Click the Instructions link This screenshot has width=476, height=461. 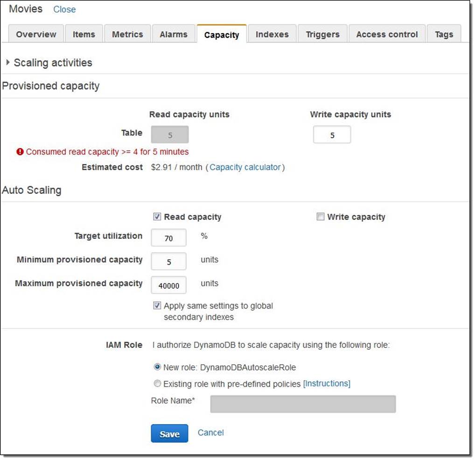point(327,383)
